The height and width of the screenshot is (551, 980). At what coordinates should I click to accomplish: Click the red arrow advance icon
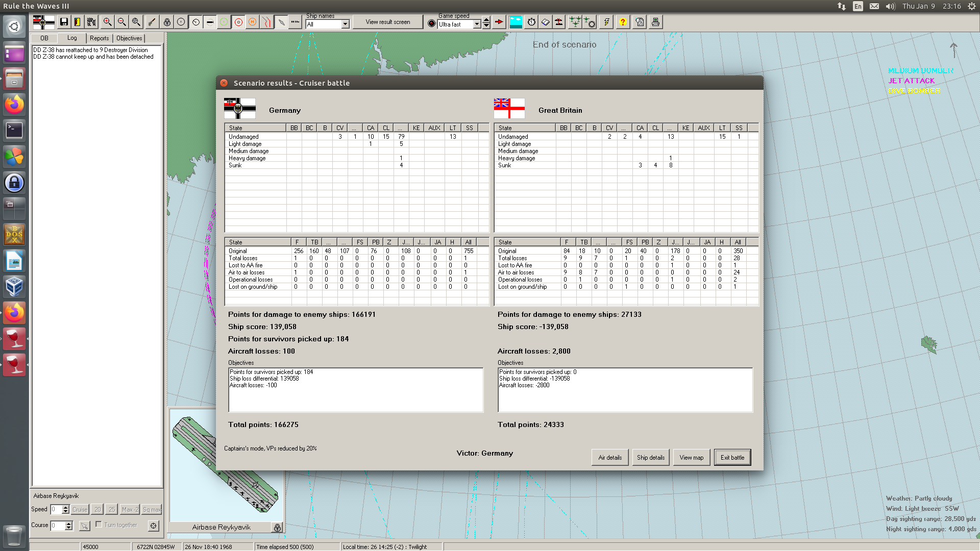tap(499, 22)
